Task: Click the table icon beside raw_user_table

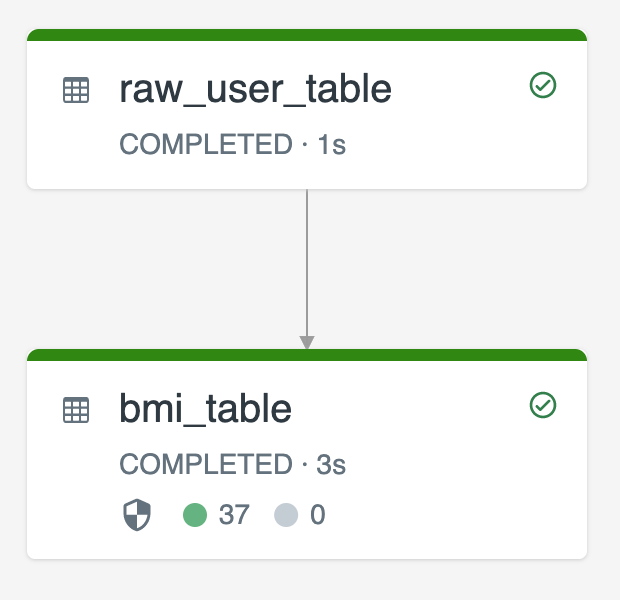Action: pyautogui.click(x=76, y=90)
